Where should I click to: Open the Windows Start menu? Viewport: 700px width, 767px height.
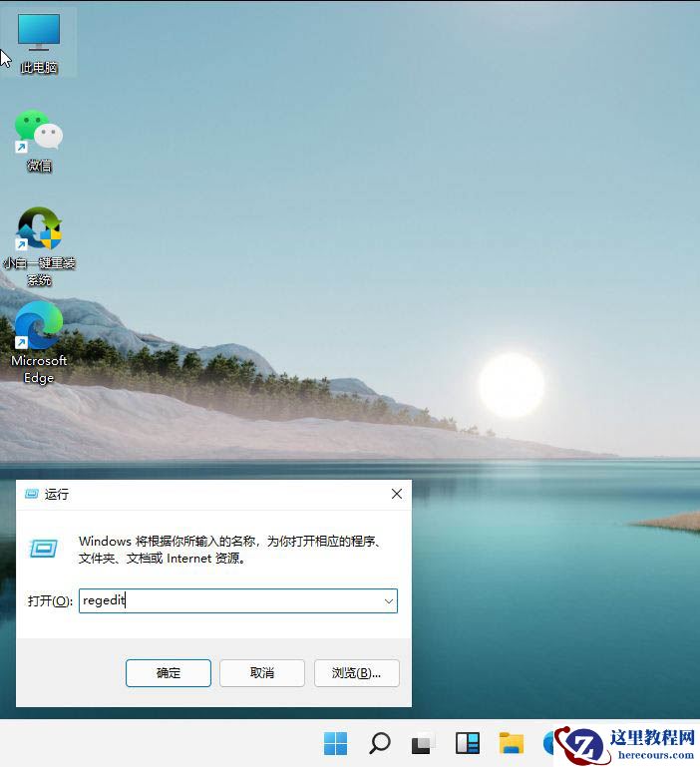(336, 743)
